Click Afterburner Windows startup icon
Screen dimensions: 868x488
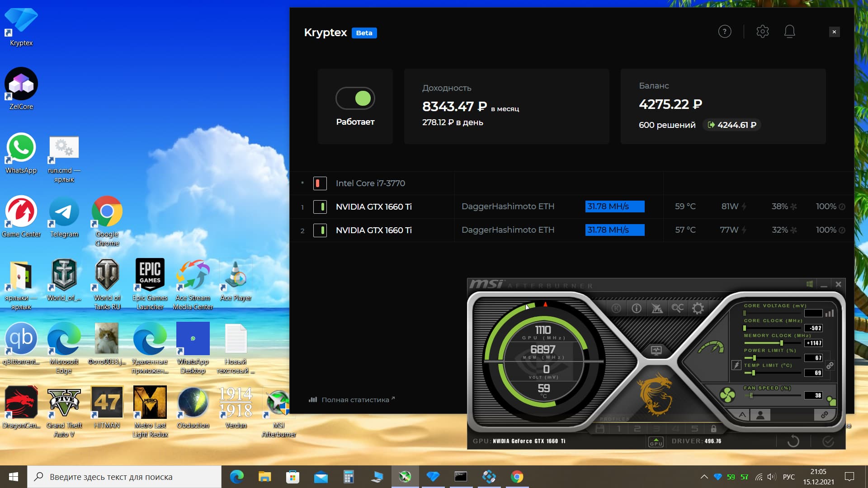click(x=810, y=284)
